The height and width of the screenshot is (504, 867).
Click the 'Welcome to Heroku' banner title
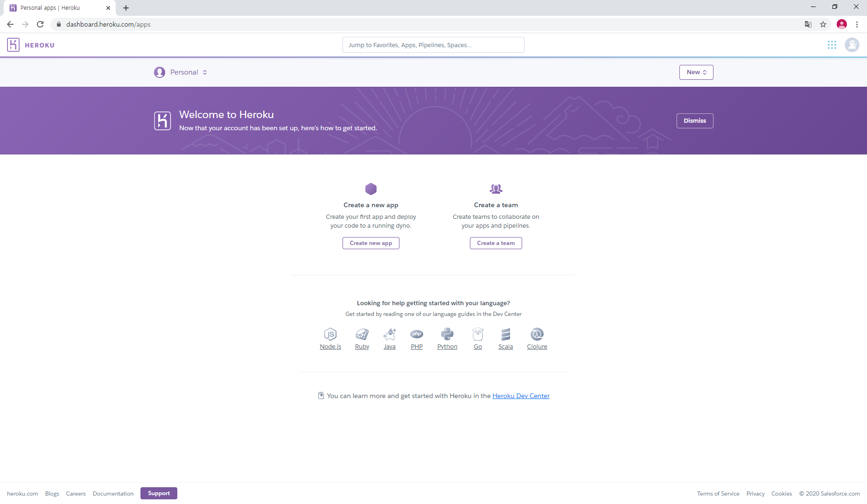coord(226,115)
